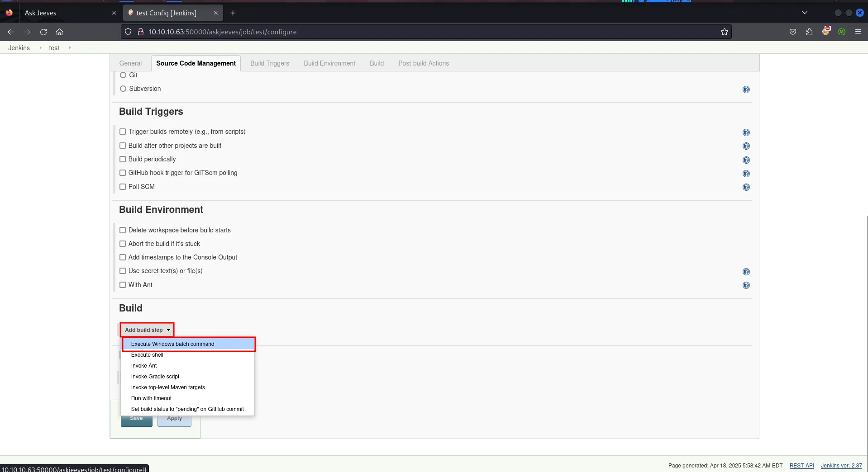This screenshot has height=472, width=868.
Task: Check Abort the build if it's stuck
Action: pos(123,244)
